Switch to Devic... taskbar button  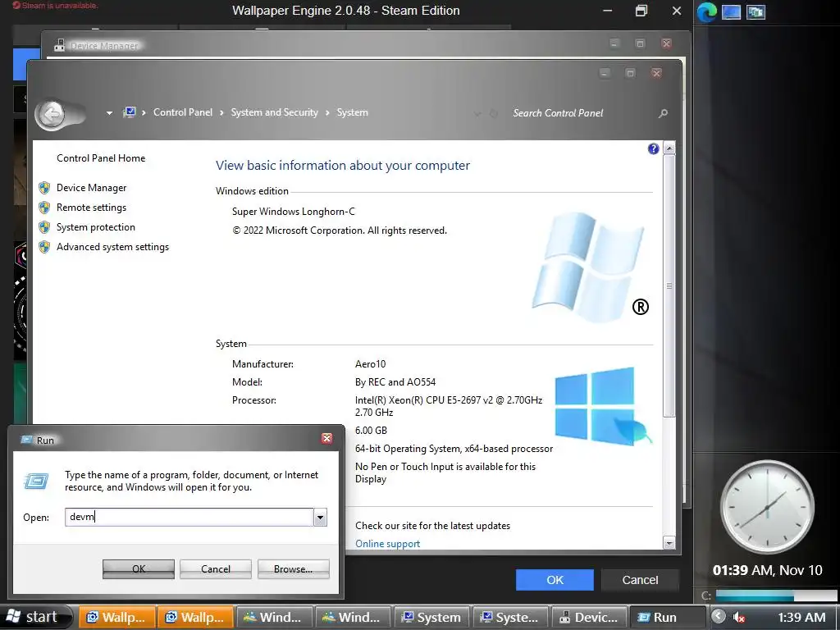(x=589, y=617)
